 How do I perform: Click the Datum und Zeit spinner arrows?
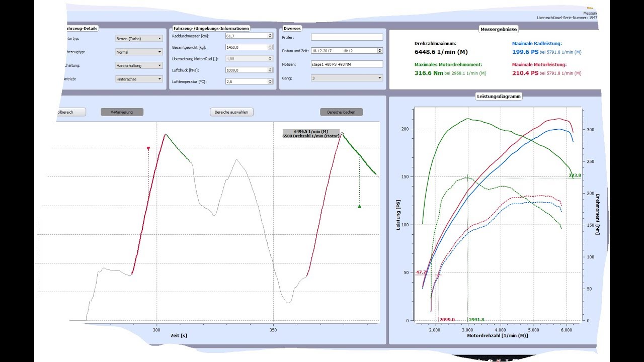pyautogui.click(x=380, y=51)
